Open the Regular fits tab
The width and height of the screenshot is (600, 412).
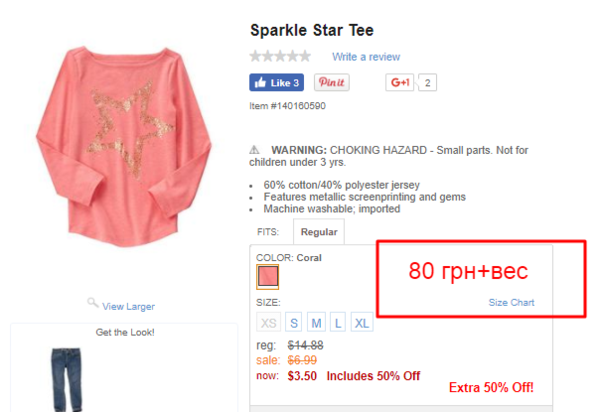(319, 232)
